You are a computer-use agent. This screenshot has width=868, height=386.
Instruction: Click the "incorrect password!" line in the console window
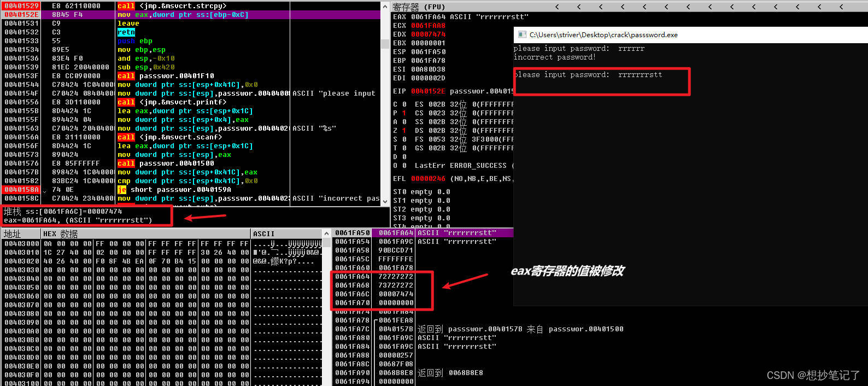[554, 57]
